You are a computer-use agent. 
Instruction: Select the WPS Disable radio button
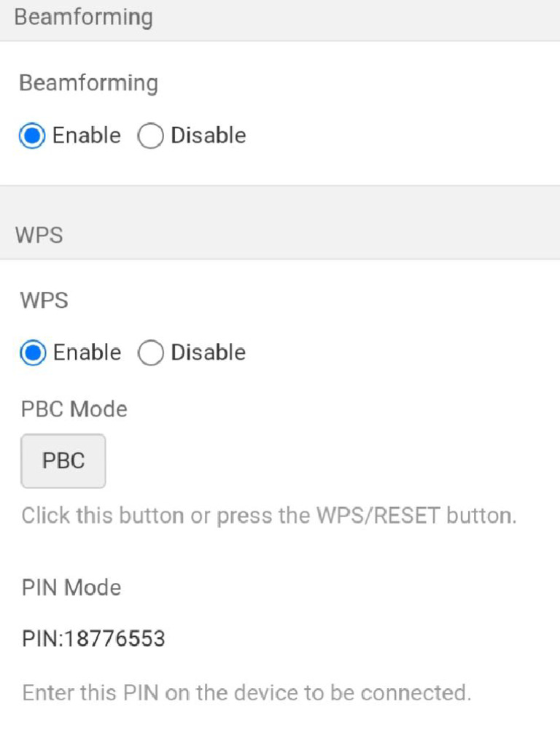150,354
